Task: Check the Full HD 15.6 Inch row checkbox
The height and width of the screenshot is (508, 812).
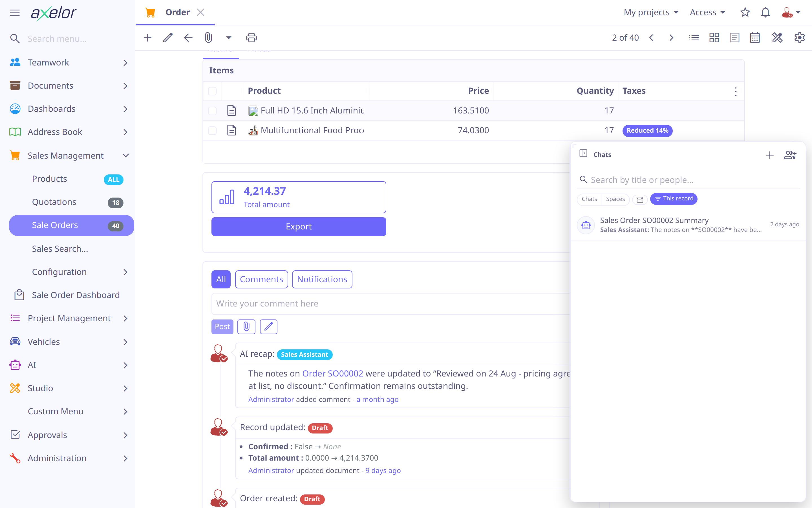Action: click(x=212, y=111)
